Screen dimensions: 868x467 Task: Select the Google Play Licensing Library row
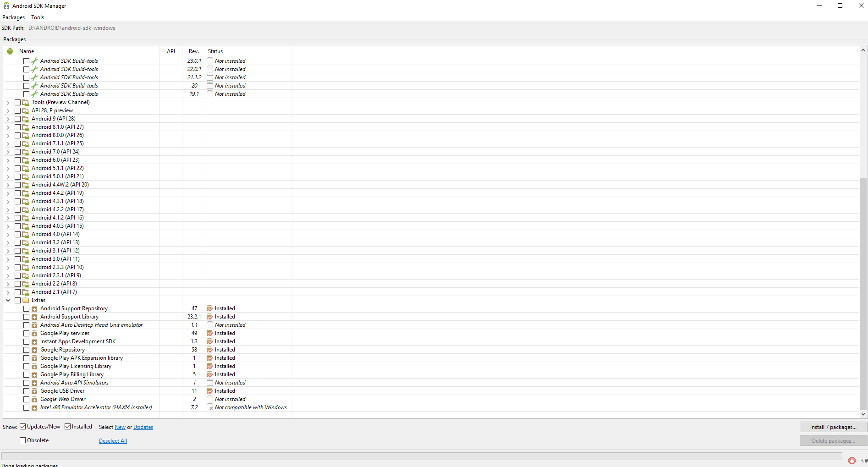click(431, 366)
